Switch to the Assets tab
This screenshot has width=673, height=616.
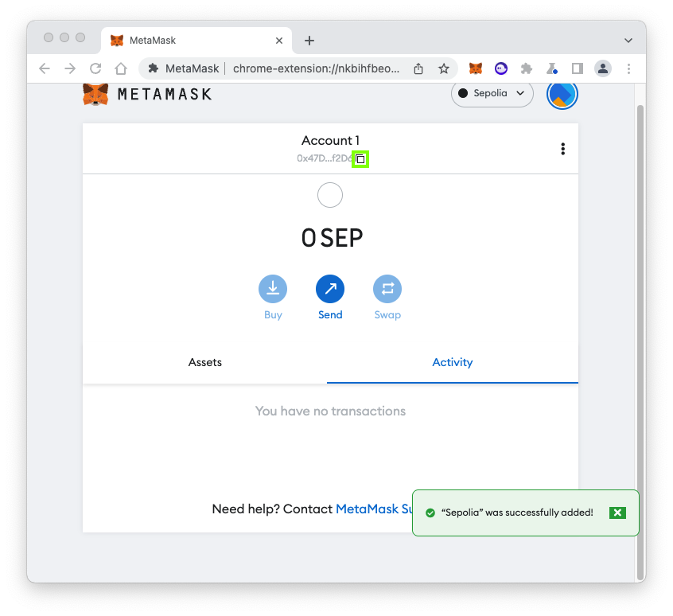pos(204,362)
